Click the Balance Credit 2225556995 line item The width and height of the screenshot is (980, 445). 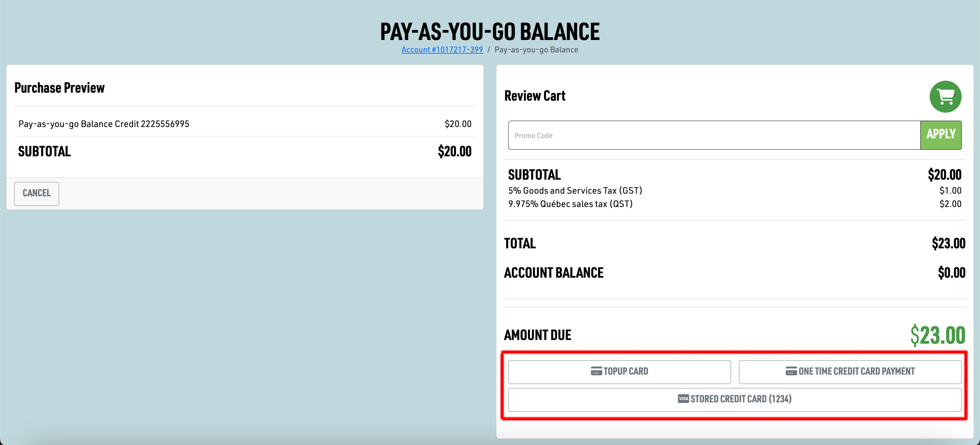(104, 124)
